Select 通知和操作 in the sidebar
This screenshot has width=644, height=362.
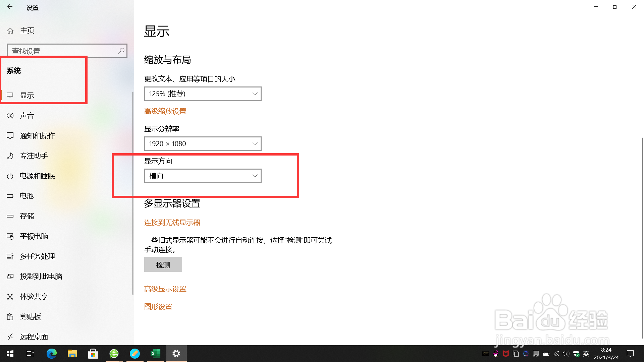[37, 135]
